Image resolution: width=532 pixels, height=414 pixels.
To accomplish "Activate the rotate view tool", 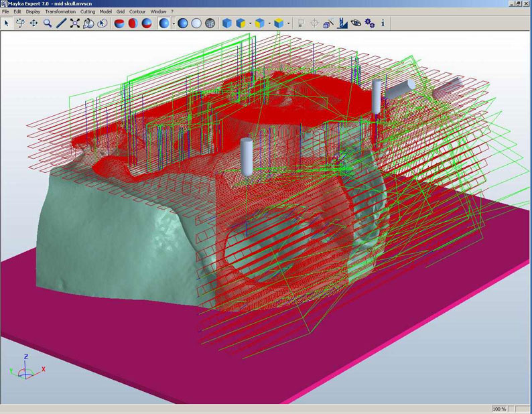I will point(20,23).
